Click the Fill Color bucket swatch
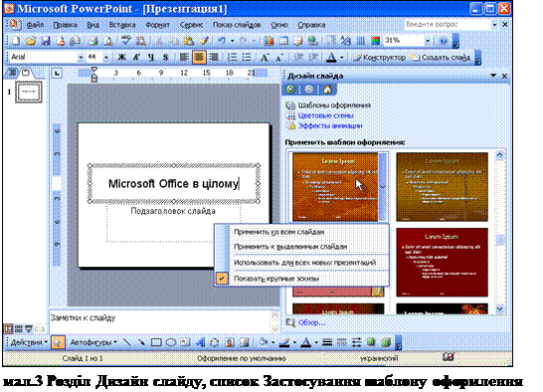 (x=264, y=342)
